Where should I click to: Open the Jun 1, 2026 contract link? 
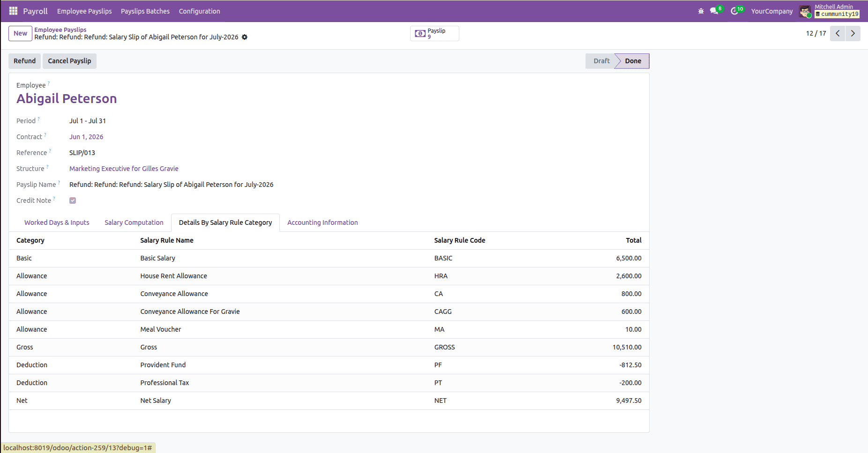pyautogui.click(x=86, y=137)
